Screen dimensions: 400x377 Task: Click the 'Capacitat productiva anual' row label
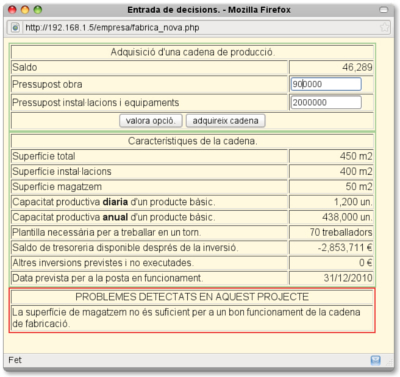[x=114, y=217]
